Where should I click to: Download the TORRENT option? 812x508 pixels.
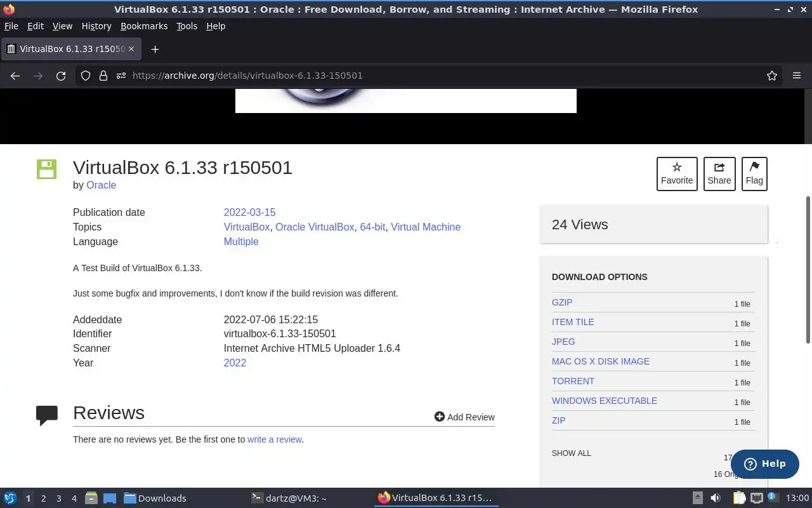(x=573, y=381)
